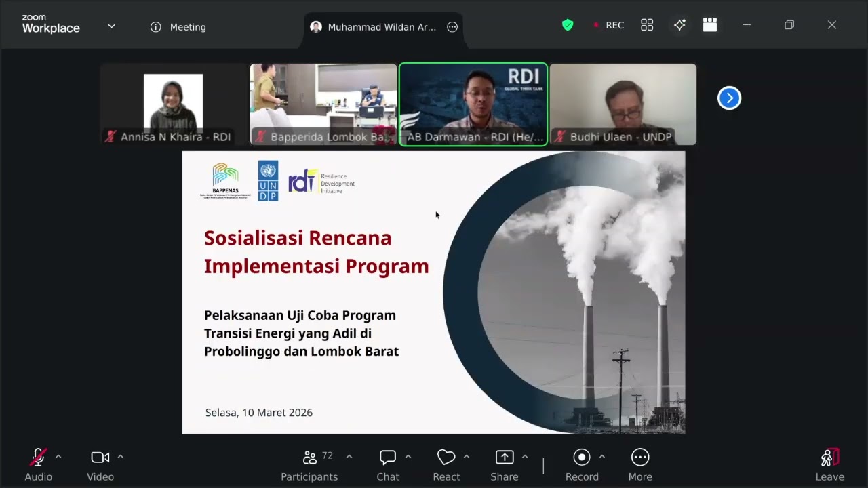Start recording with the Record button

coord(582,465)
